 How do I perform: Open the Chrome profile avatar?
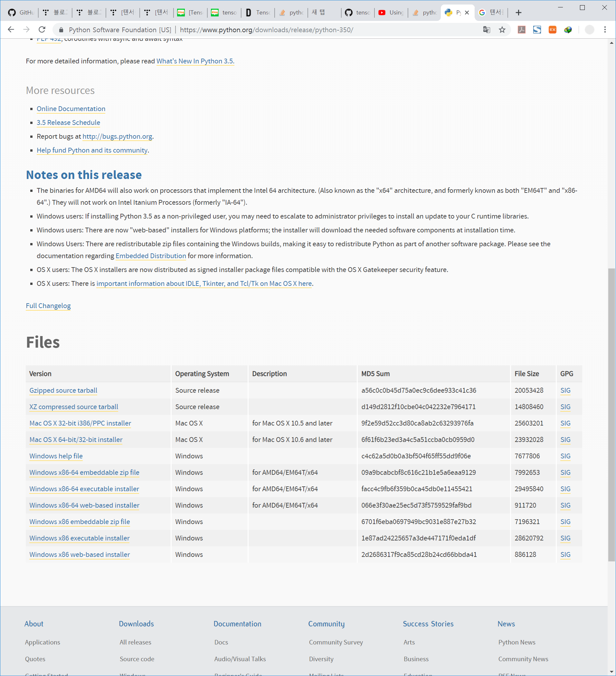point(589,30)
